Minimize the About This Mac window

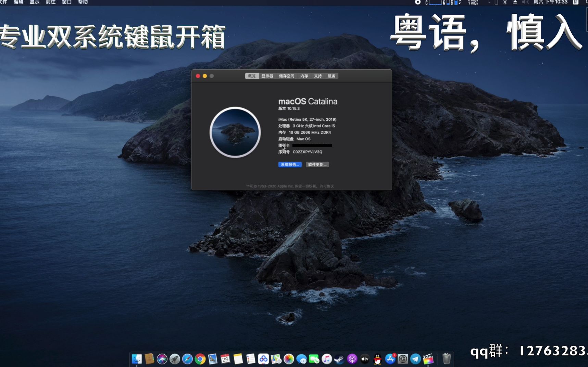point(205,76)
